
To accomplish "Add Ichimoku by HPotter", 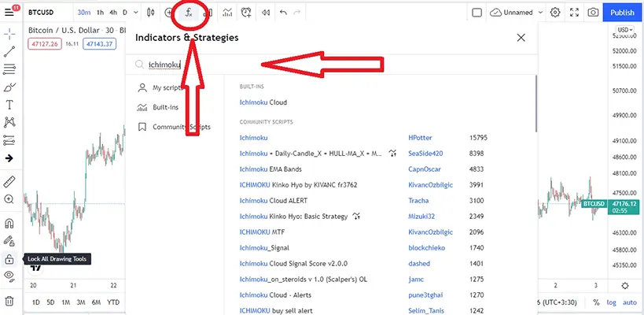I will (253, 138).
